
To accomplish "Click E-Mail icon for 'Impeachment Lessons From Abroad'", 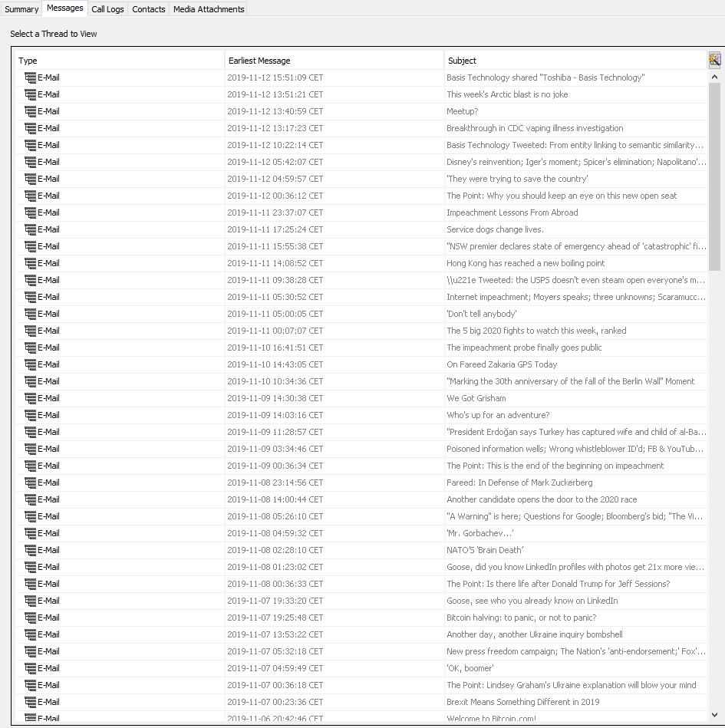I will point(31,212).
